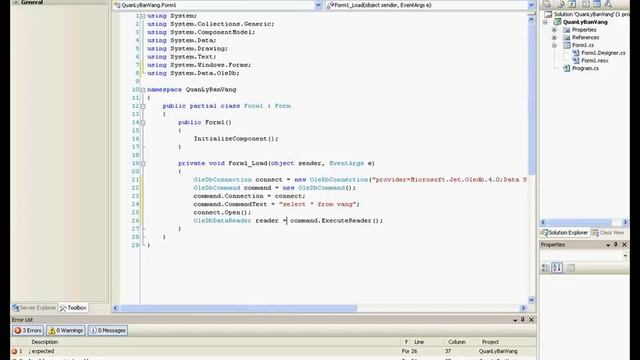Toggle the 0 Messages filter button
The width and height of the screenshot is (640, 360).
click(x=108, y=331)
